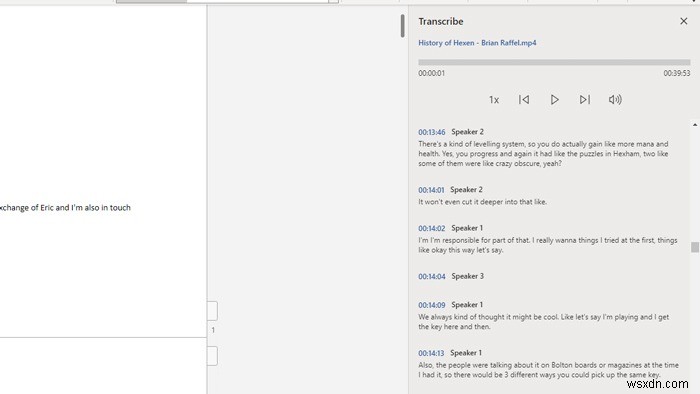Close the Transcribe pane
The image size is (700, 394).
tap(683, 21)
